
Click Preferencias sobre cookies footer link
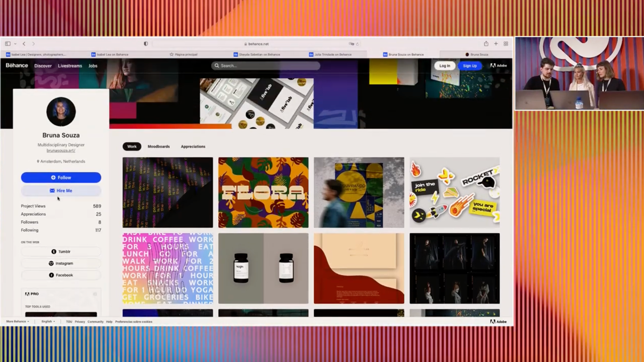point(133,321)
